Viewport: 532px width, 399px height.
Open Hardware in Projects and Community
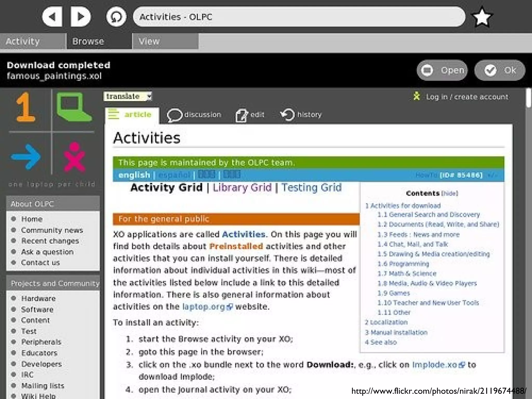pyautogui.click(x=38, y=298)
